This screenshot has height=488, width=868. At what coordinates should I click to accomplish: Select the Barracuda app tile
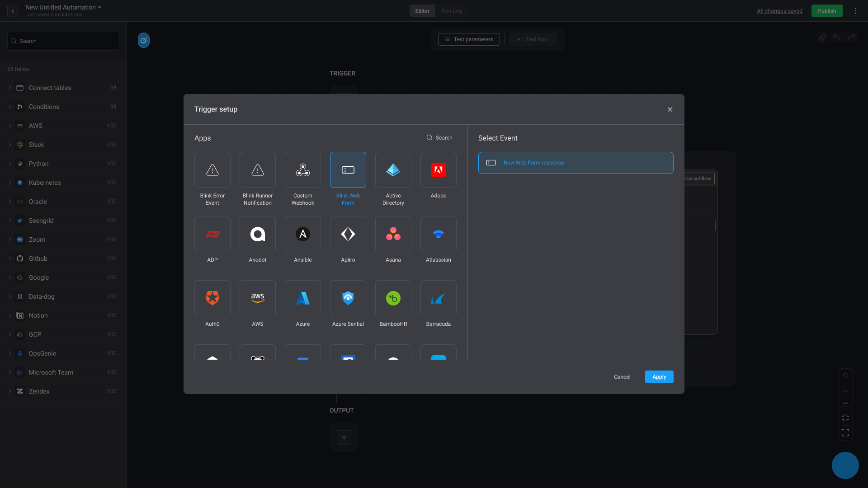pyautogui.click(x=439, y=298)
